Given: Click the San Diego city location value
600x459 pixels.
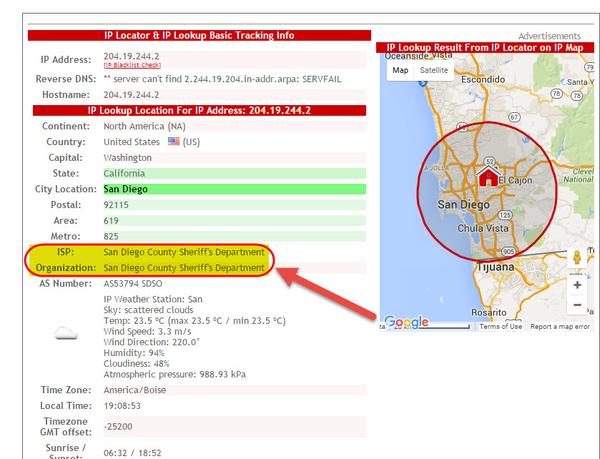Looking at the screenshot, I should [126, 189].
